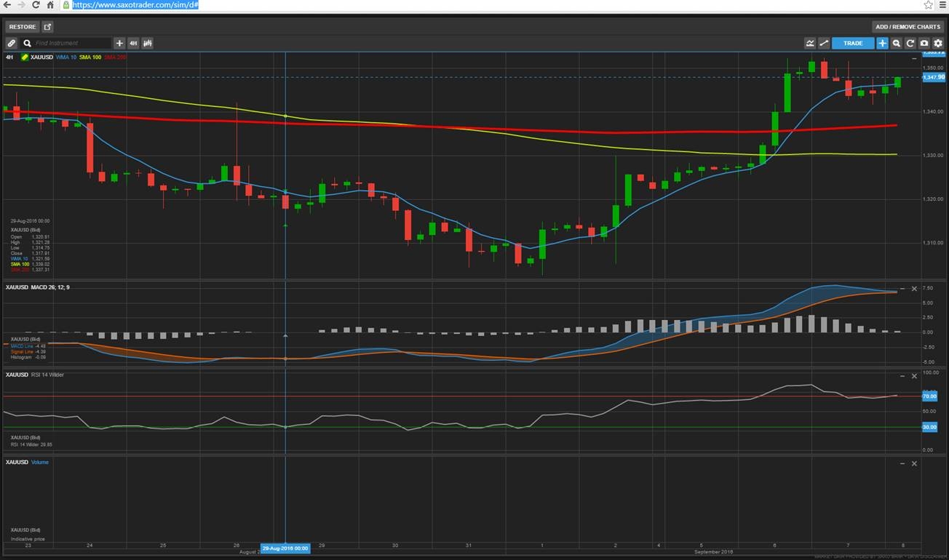949x560 pixels.
Task: Add instrument with the plus button
Action: click(x=120, y=43)
